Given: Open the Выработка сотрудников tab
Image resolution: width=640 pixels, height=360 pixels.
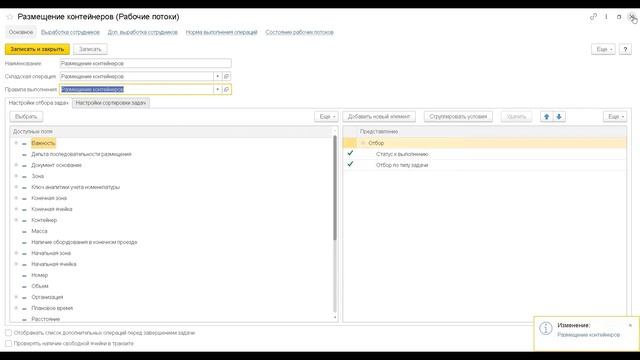Looking at the screenshot, I should coord(70,32).
